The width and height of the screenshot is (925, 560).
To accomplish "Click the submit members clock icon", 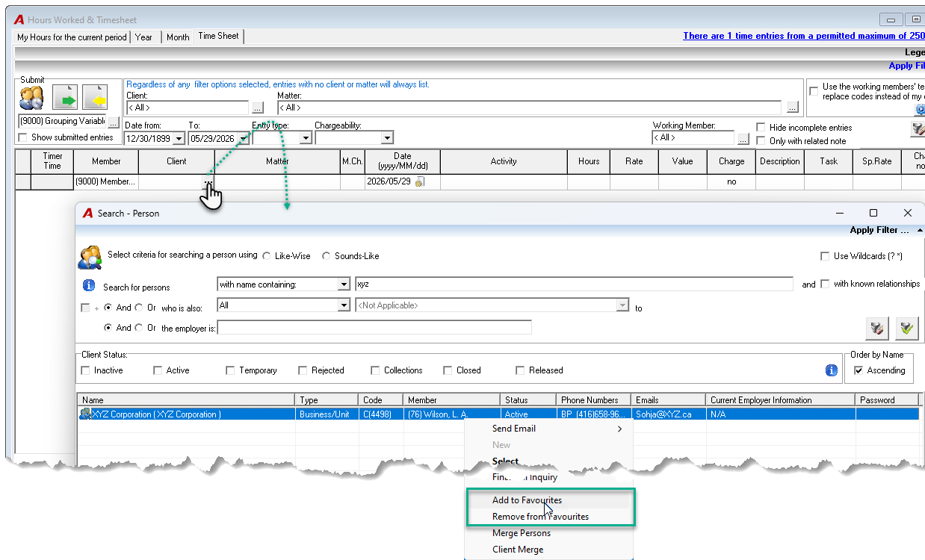I will [x=31, y=98].
